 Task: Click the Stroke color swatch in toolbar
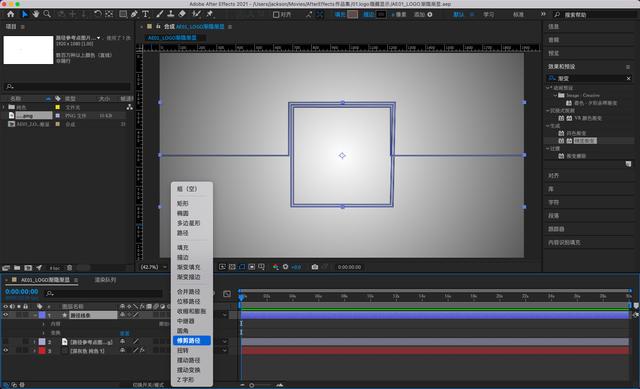coord(381,15)
